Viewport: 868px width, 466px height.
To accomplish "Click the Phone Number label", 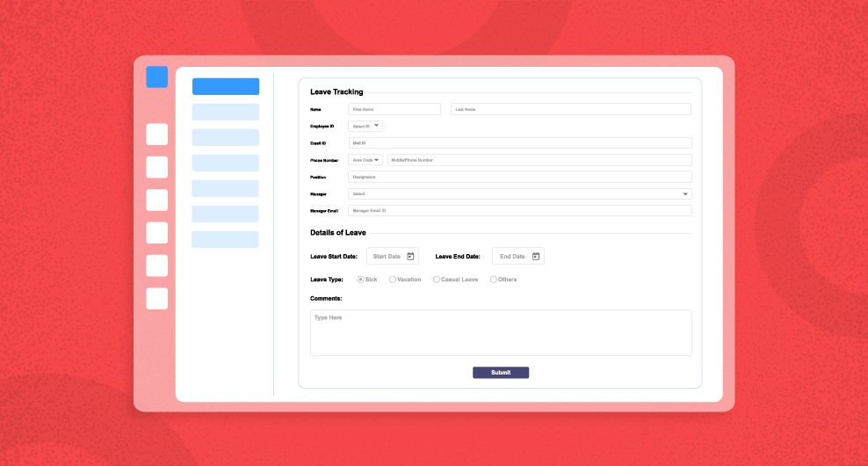I will pyautogui.click(x=324, y=160).
